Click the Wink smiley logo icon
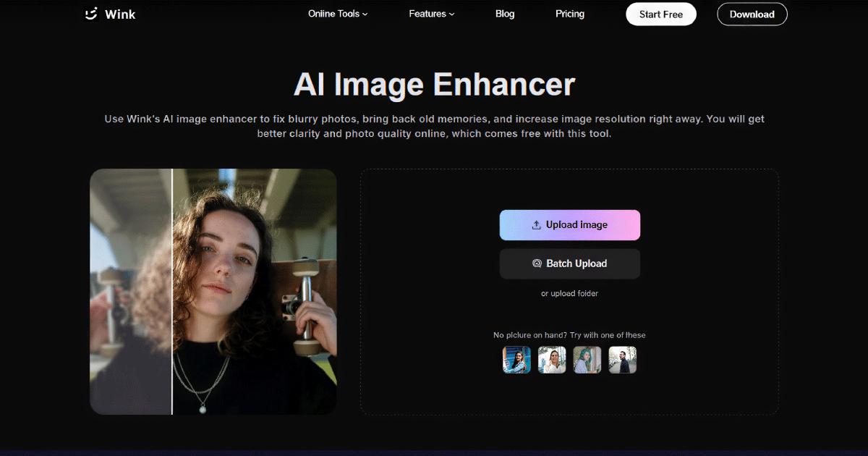This screenshot has width=868, height=456. click(90, 14)
